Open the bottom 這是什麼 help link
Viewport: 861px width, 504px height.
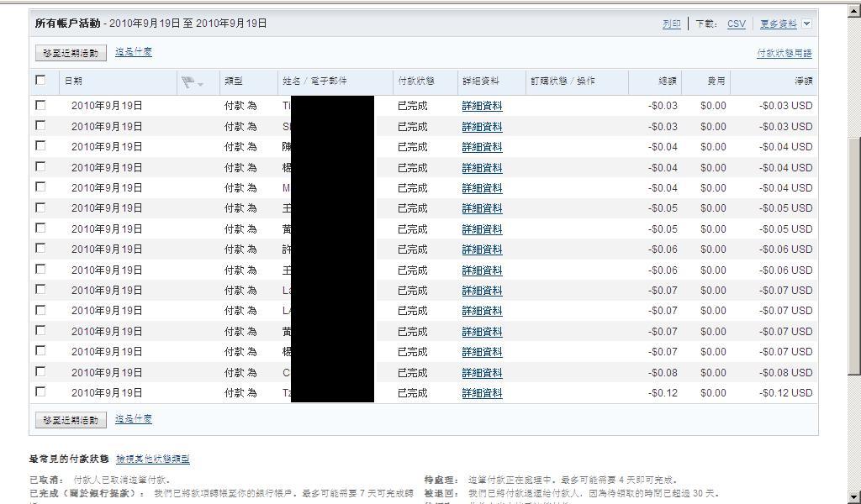click(134, 419)
